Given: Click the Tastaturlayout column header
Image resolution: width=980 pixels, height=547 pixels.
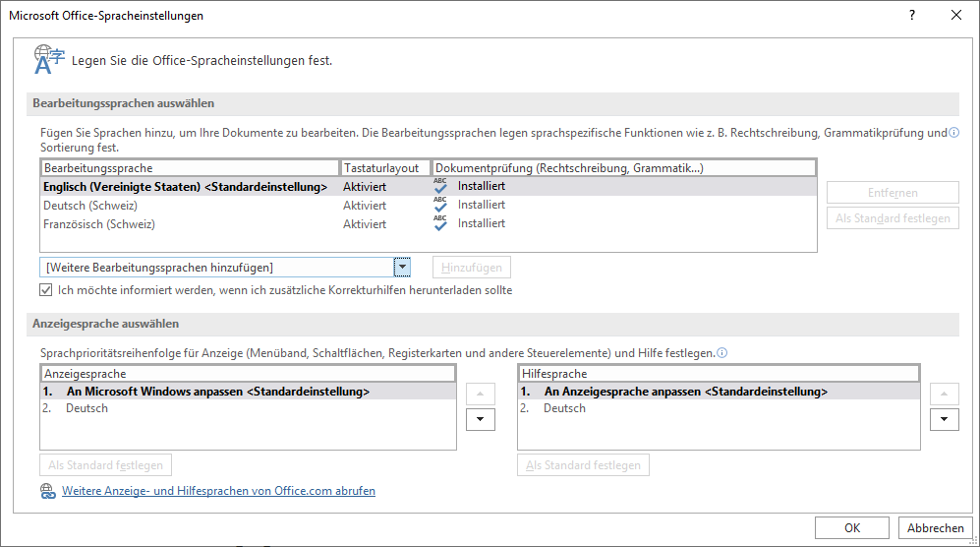Looking at the screenshot, I should coord(385,168).
